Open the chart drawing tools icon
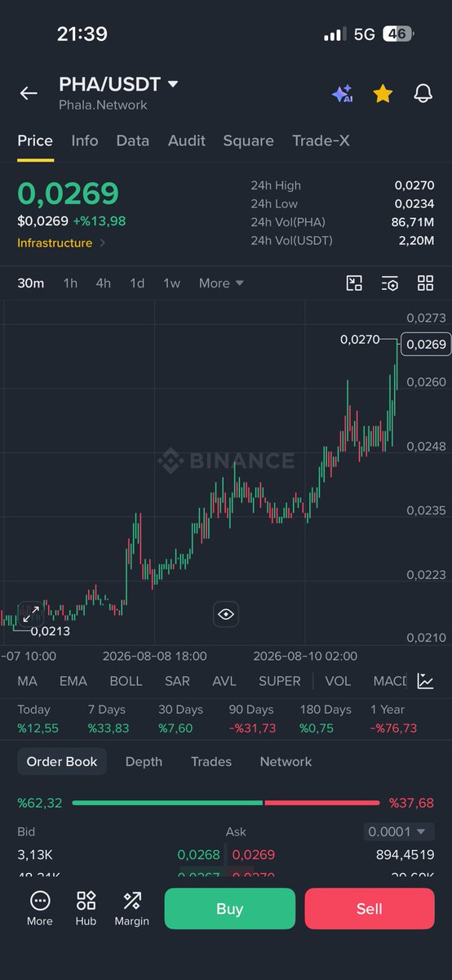 click(354, 283)
